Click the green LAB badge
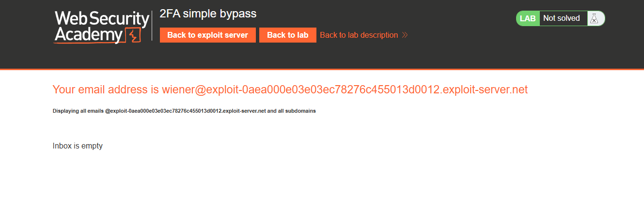The width and height of the screenshot is (644, 208). (x=528, y=18)
